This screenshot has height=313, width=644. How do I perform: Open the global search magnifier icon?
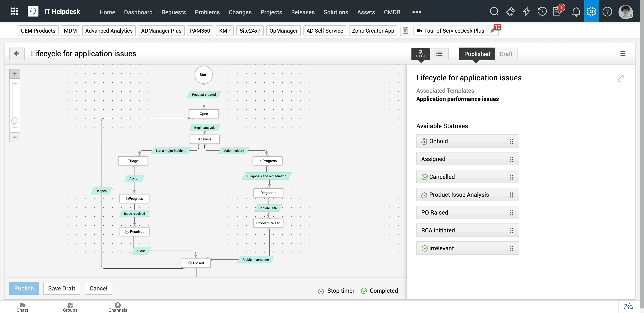494,11
